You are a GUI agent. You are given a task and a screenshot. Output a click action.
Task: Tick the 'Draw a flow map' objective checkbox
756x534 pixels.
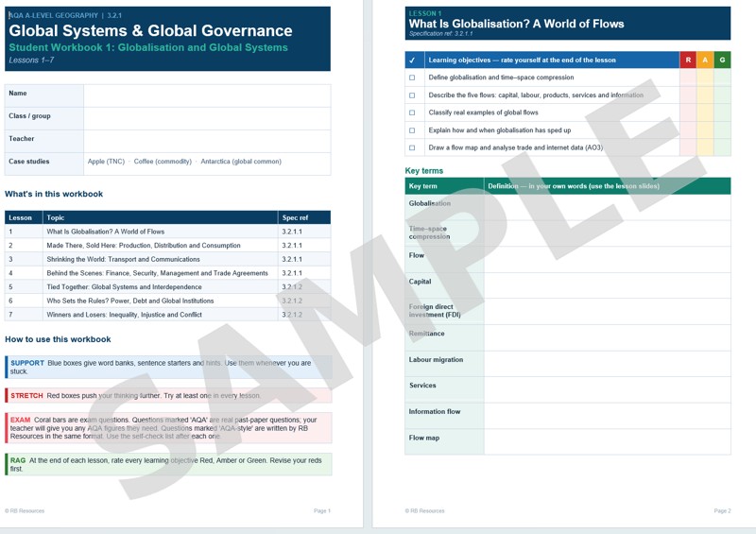[x=412, y=147]
